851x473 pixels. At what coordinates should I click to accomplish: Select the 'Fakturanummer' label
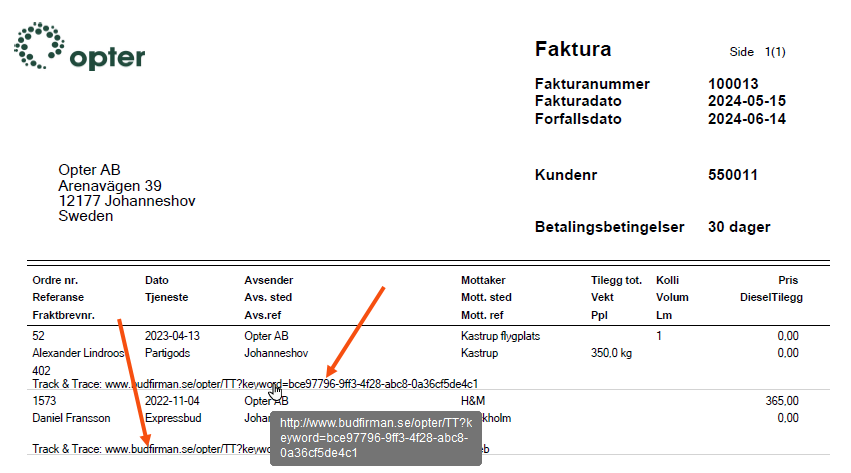(592, 84)
